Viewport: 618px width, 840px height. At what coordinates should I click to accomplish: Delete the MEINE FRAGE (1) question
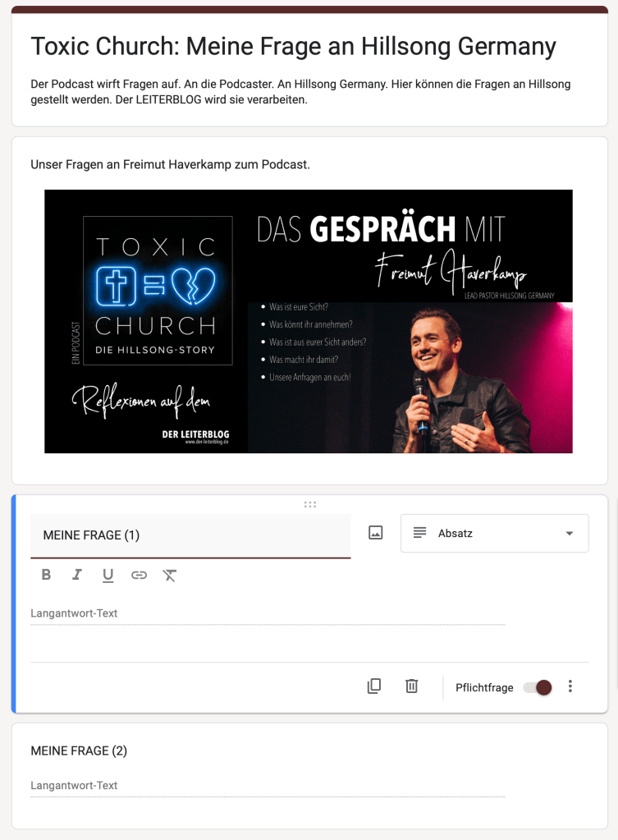click(x=412, y=686)
